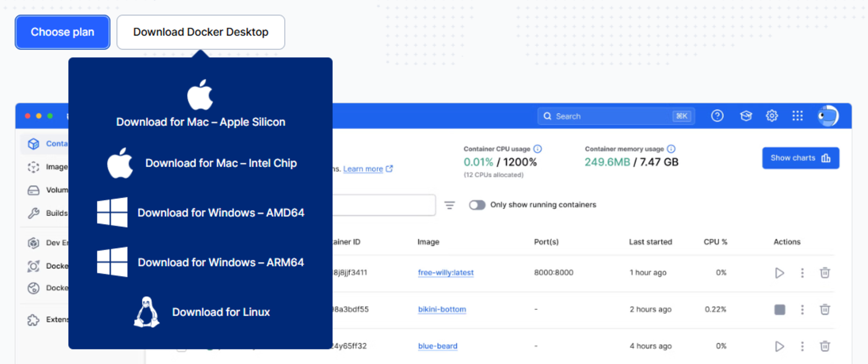Delete the bikini-bottom container
Image resolution: width=868 pixels, height=364 pixels.
825,309
